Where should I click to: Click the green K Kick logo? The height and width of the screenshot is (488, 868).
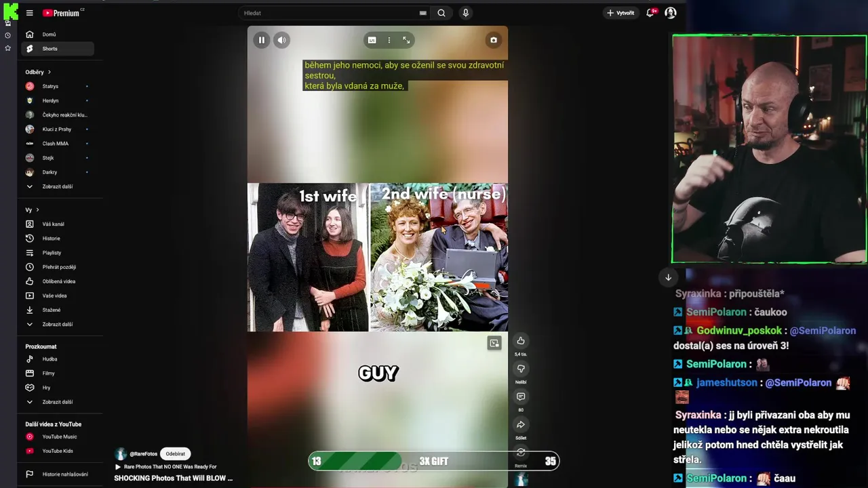pos(10,11)
